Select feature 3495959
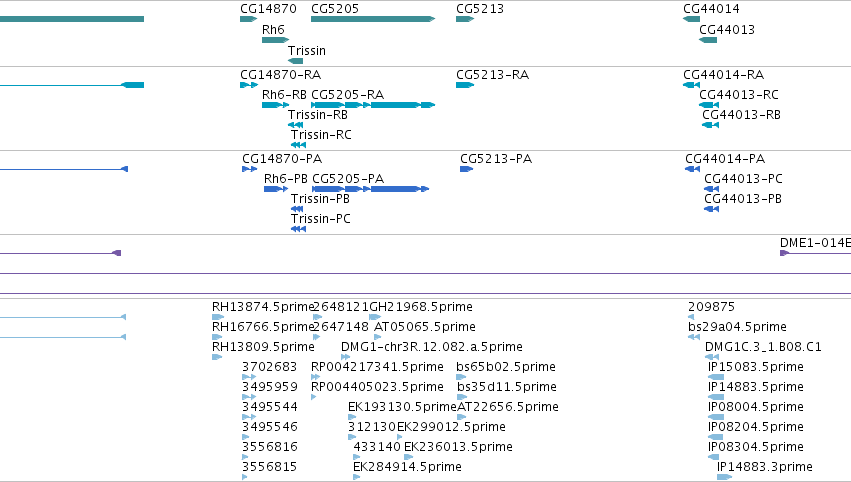 point(270,388)
